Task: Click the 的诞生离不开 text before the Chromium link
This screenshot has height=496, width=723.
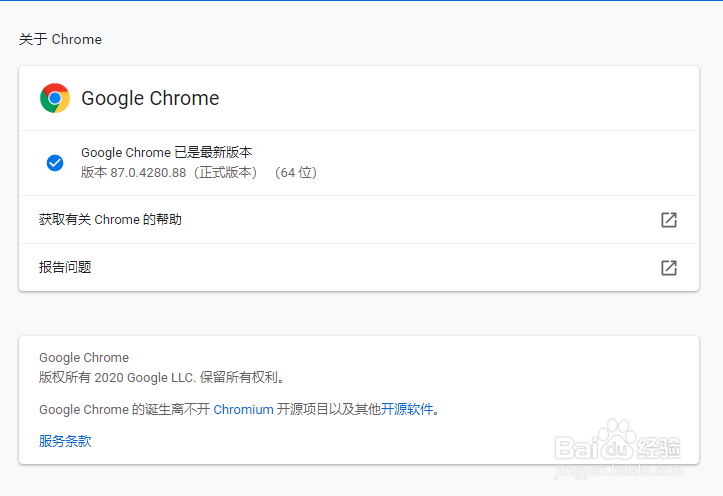Action: coord(171,409)
